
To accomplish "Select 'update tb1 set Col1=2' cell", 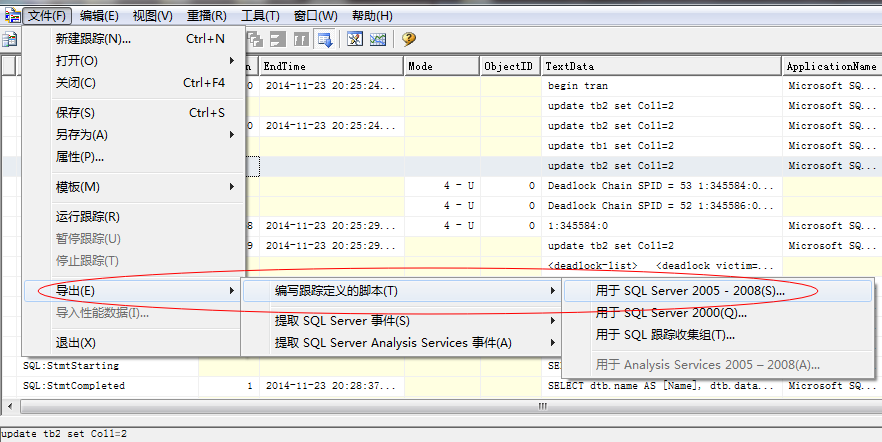I will (x=662, y=146).
